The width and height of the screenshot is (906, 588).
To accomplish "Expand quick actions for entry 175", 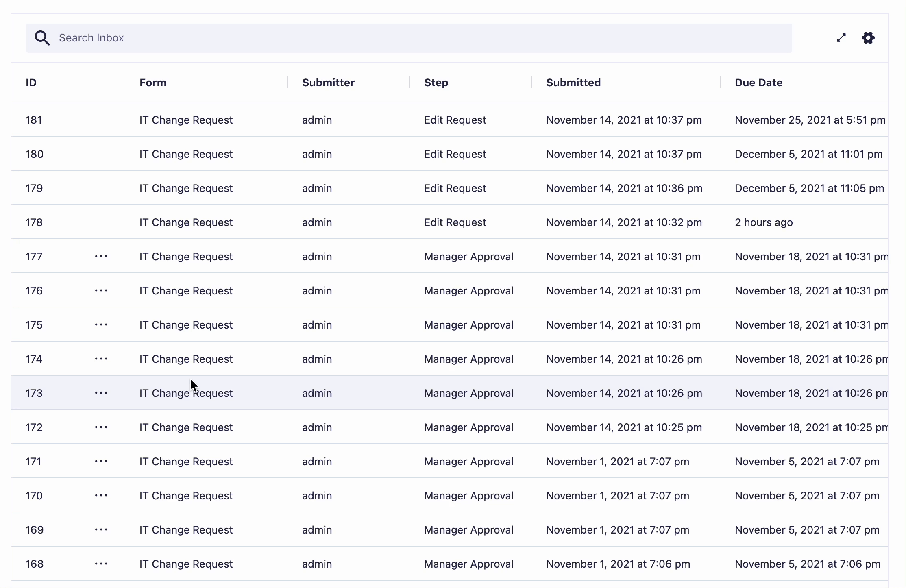I will 101,324.
